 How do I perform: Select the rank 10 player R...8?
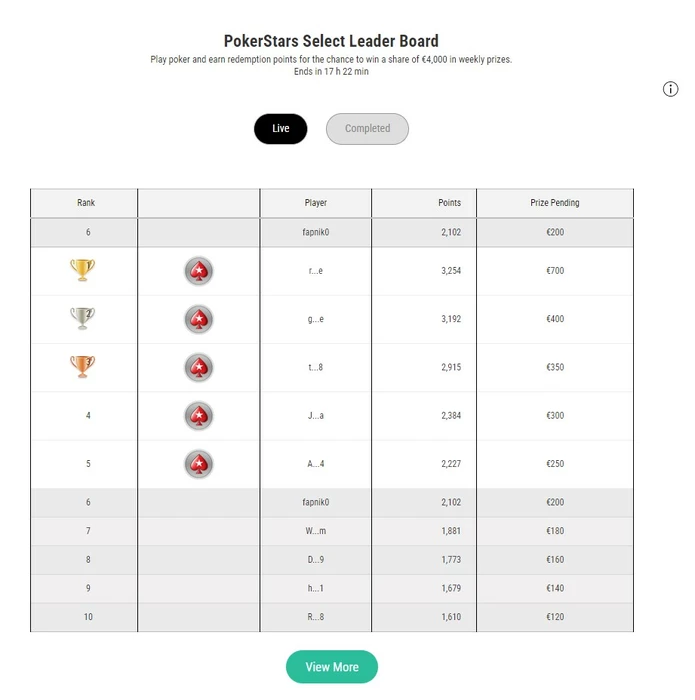[316, 617]
